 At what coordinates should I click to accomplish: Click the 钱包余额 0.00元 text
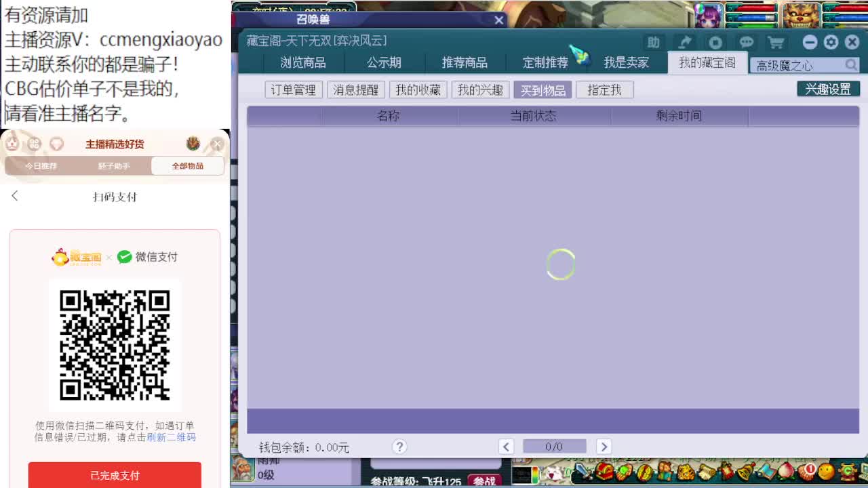coord(304,447)
